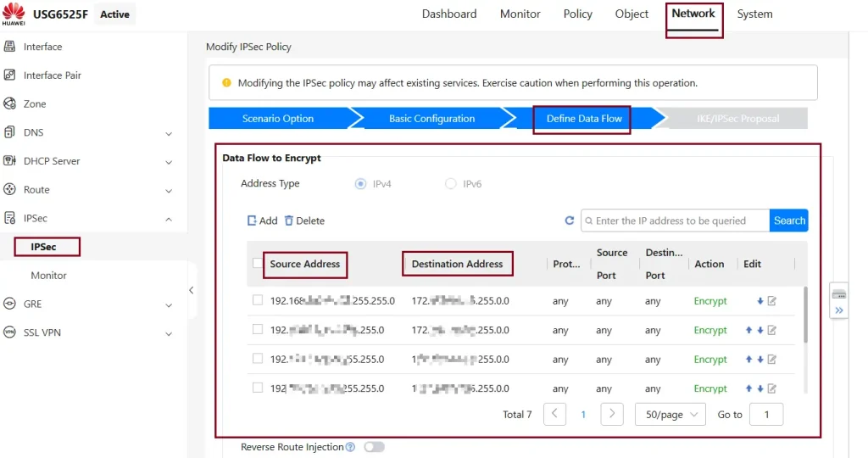Check the select-all header checkbox
The image size is (868, 458).
(x=258, y=263)
